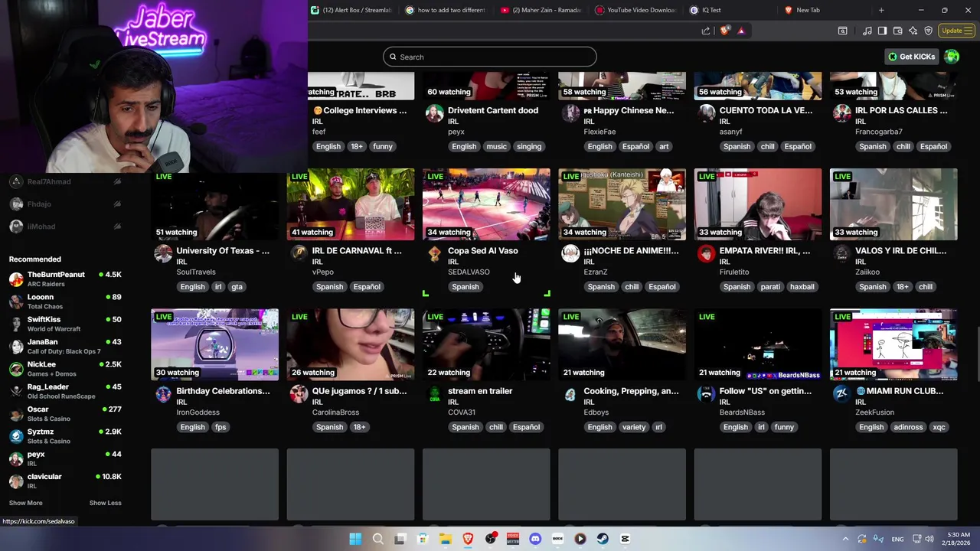Open Syztmz channel in Recommended list
Image resolution: width=980 pixels, height=551 pixels.
[x=65, y=436]
